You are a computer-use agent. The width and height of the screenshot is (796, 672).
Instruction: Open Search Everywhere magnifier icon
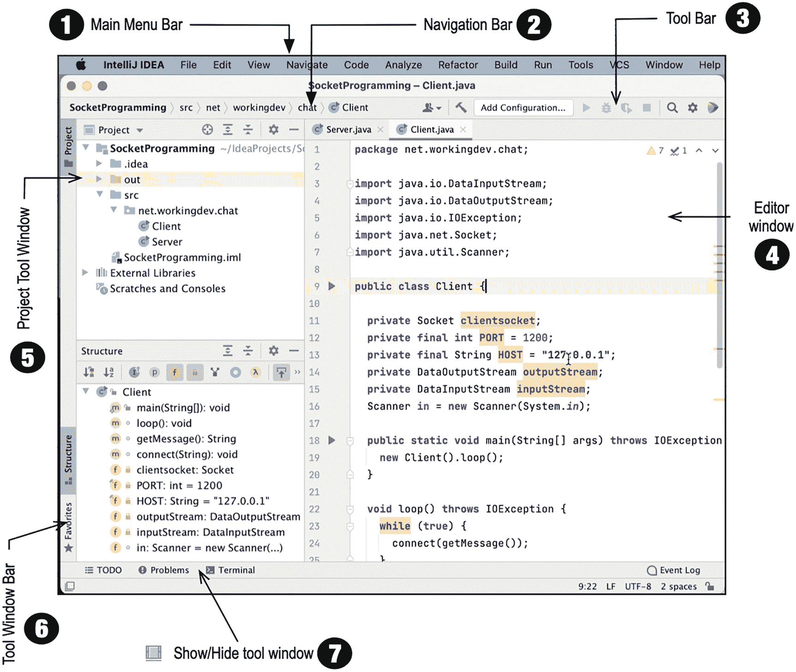[672, 107]
